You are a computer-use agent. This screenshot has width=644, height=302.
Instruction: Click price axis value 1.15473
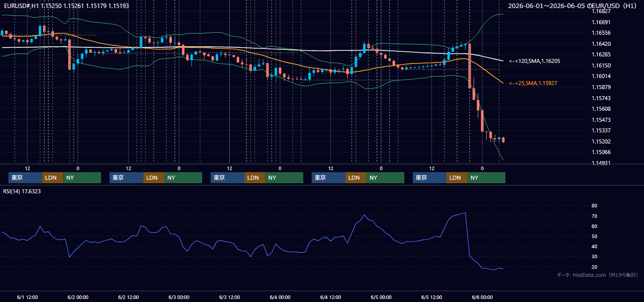601,120
